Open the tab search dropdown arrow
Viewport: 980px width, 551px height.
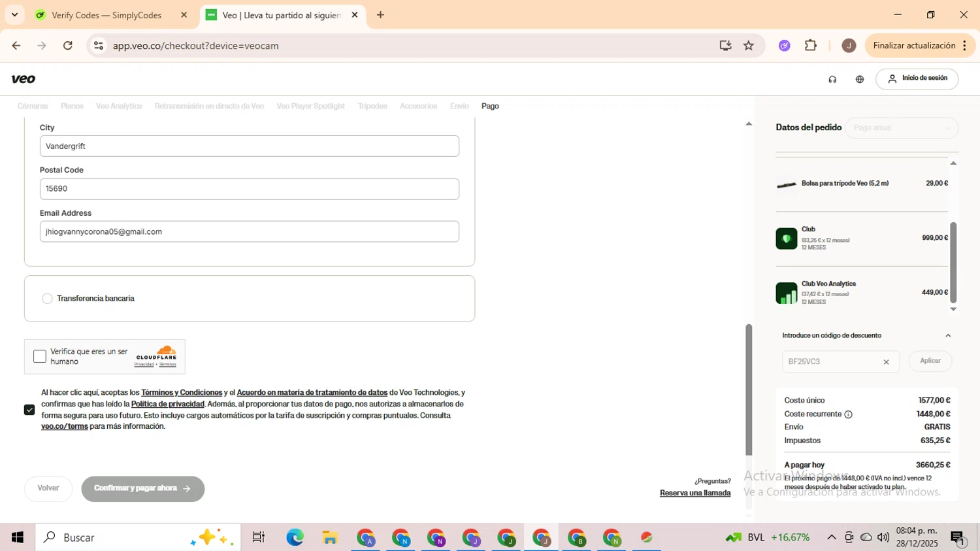(x=14, y=15)
